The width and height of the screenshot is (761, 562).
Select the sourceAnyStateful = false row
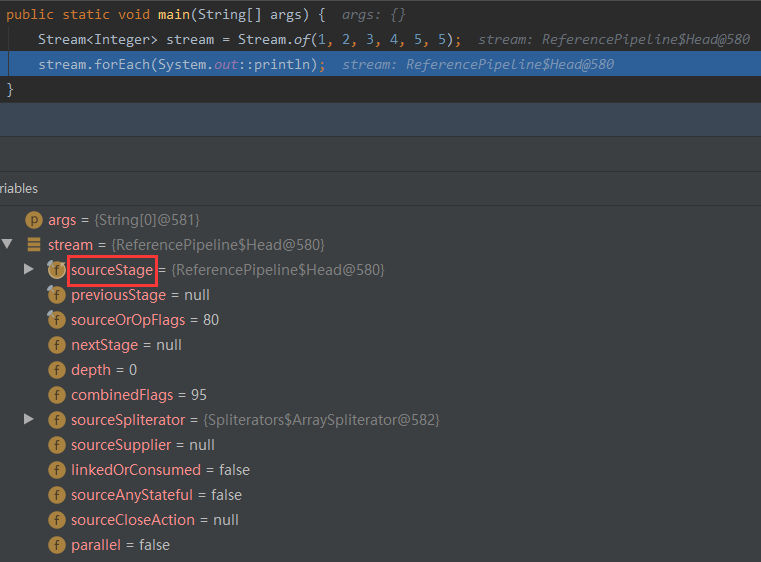(x=380, y=495)
